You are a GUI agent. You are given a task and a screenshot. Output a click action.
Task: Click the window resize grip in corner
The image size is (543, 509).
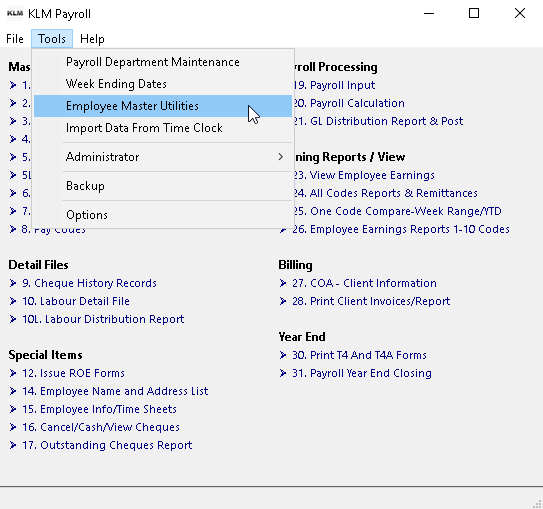[x=537, y=504]
